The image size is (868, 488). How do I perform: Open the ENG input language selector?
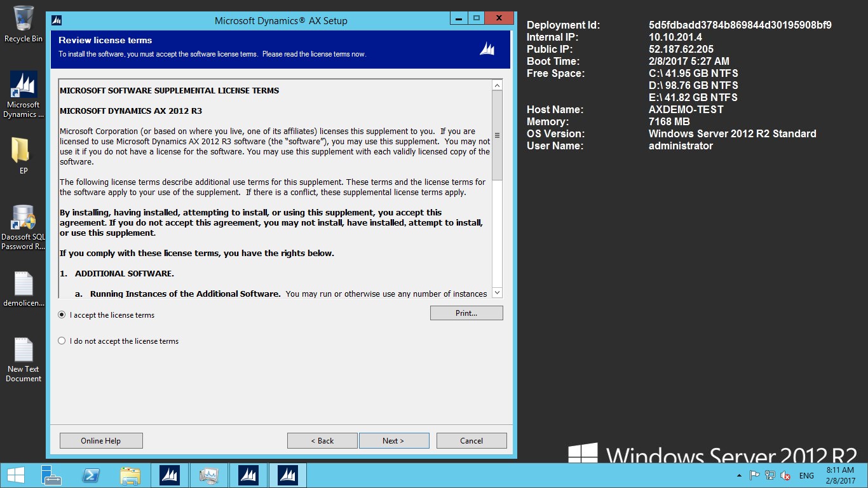point(806,475)
